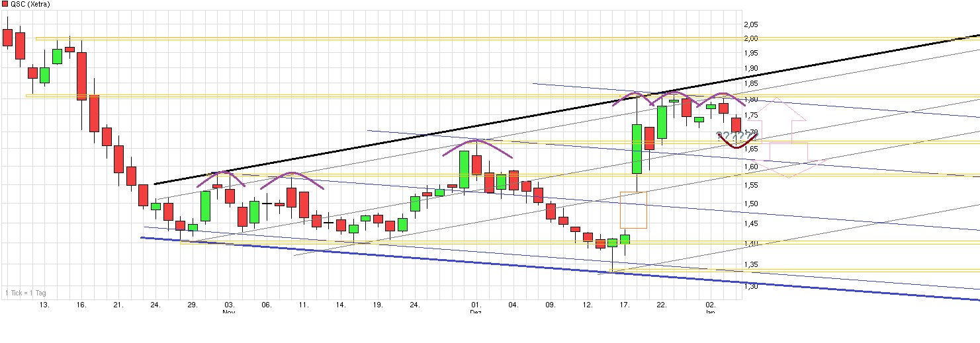Click the 1,65 price axis label
Image resolution: width=980 pixels, height=343 pixels.
752,150
